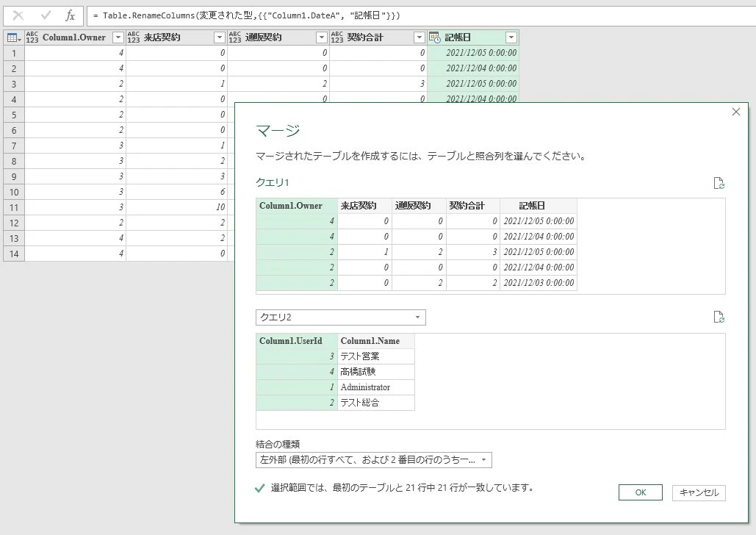
Task: Open the filter dropdown for 契約合計 column
Action: click(420, 37)
